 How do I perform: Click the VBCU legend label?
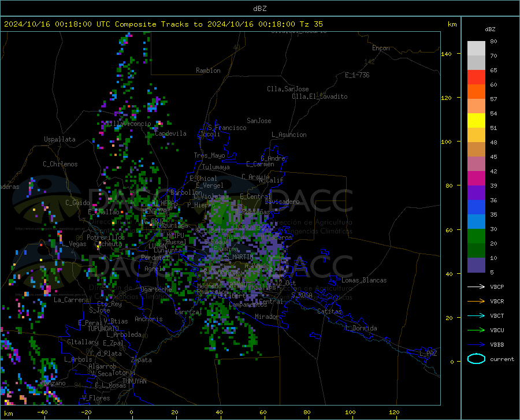tap(497, 330)
